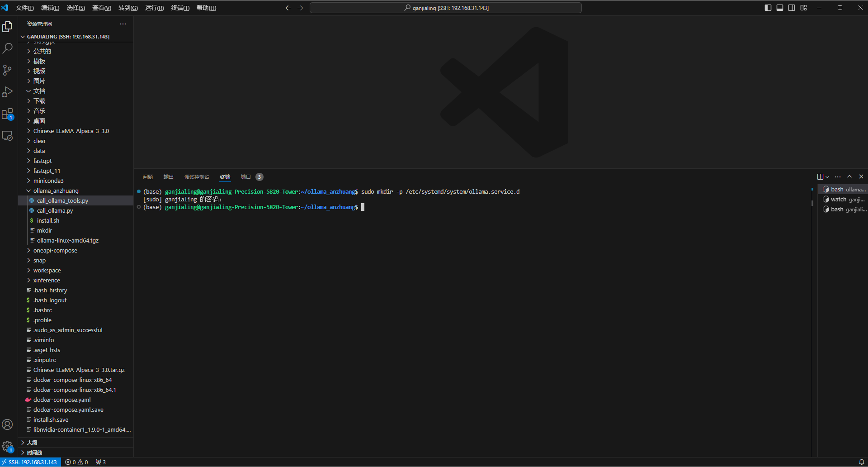Click the command center search box
Viewport: 868px width, 467px height.
click(446, 8)
